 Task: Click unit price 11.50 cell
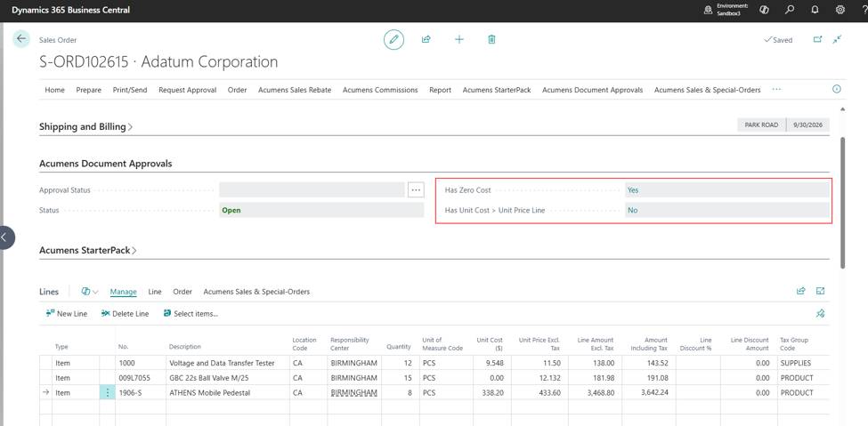point(539,363)
